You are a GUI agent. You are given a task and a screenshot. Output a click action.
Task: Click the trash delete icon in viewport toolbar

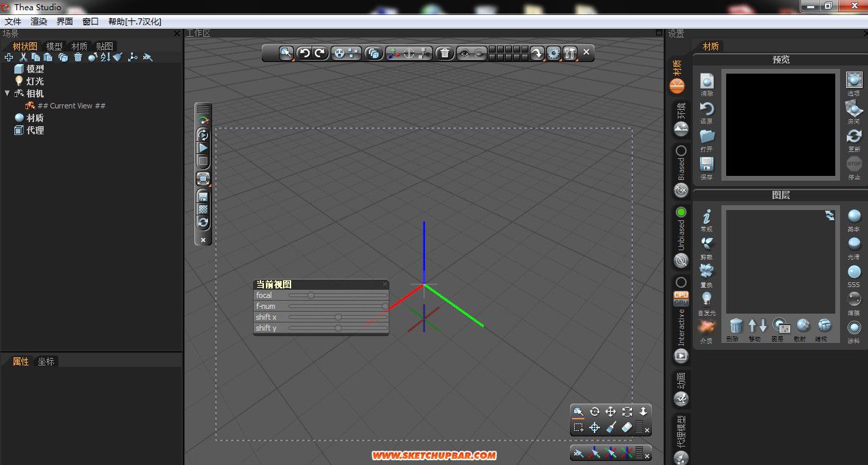pos(445,52)
